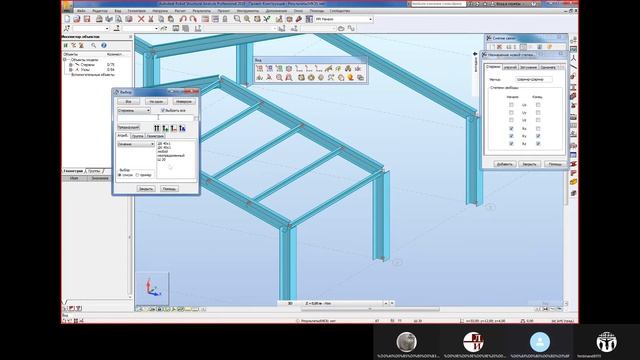Open second selection dropdown on second toolbar row
The height and width of the screenshot is (360, 640).
(140, 29)
